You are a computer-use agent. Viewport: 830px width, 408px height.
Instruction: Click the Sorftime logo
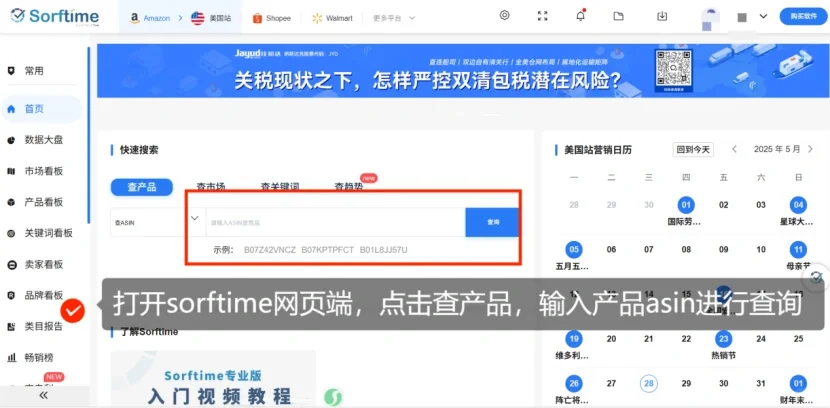55,16
